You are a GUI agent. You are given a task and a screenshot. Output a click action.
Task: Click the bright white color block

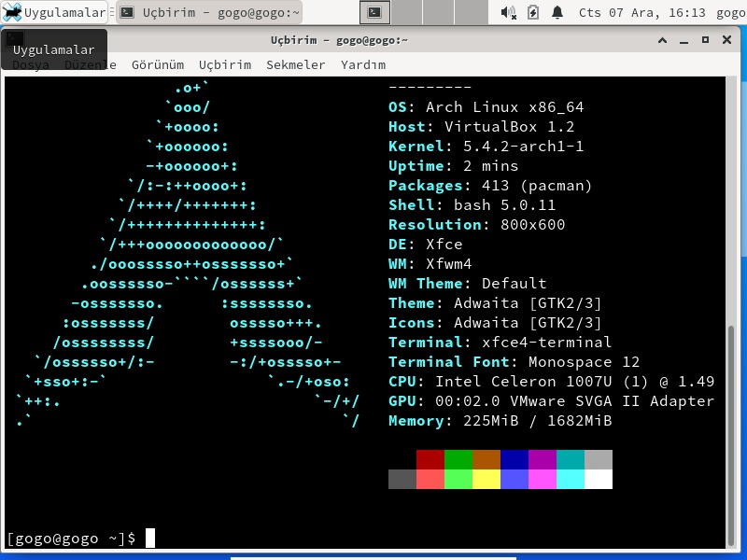pos(599,479)
